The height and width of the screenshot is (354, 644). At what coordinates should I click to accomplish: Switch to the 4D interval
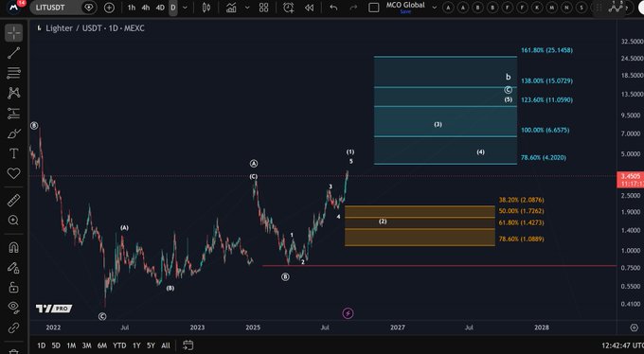point(160,8)
